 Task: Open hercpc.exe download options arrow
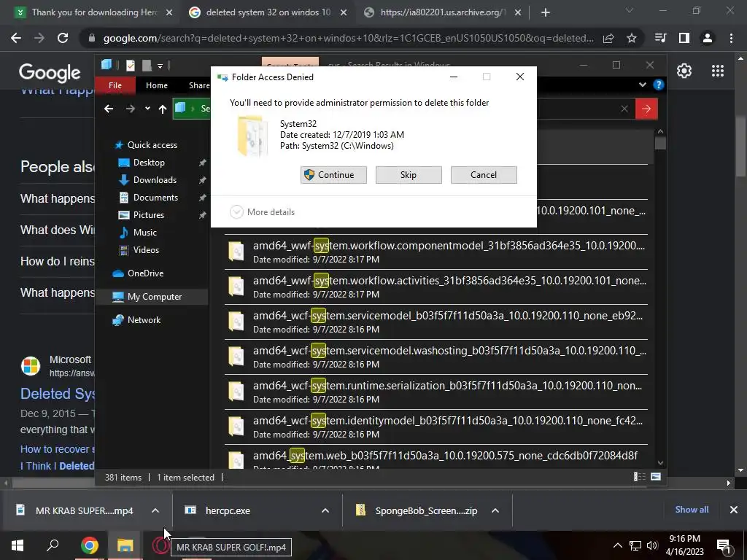click(x=325, y=510)
